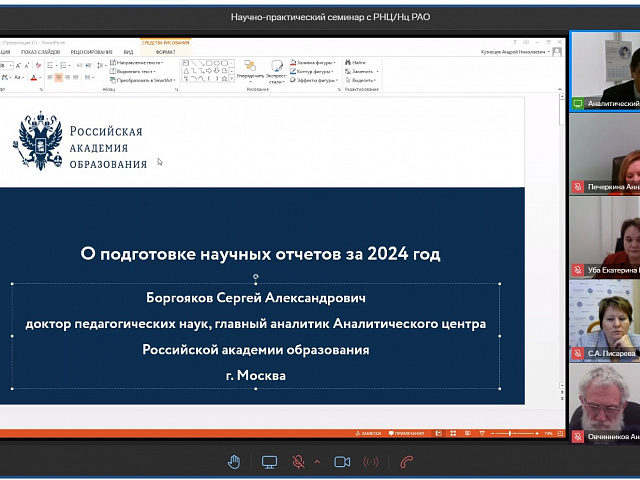
Task: Toggle ПРИМЕЧАНИЯ comments in status bar
Action: (407, 433)
